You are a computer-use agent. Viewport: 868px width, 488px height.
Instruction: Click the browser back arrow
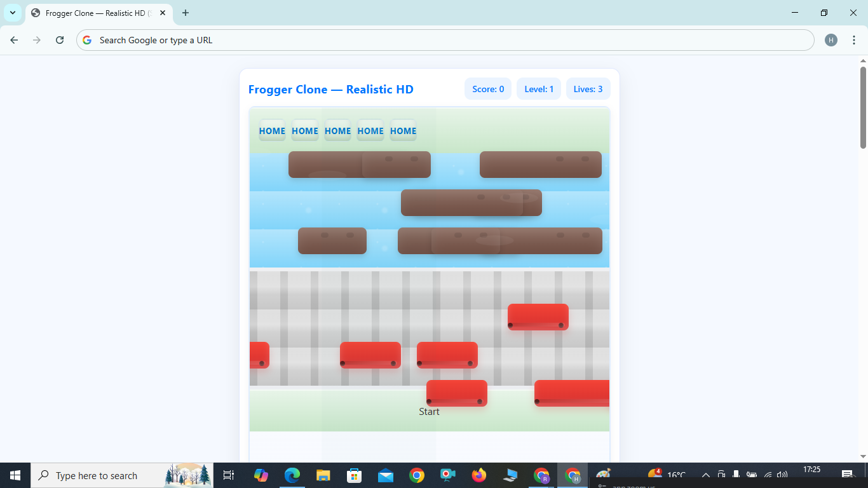coord(13,39)
